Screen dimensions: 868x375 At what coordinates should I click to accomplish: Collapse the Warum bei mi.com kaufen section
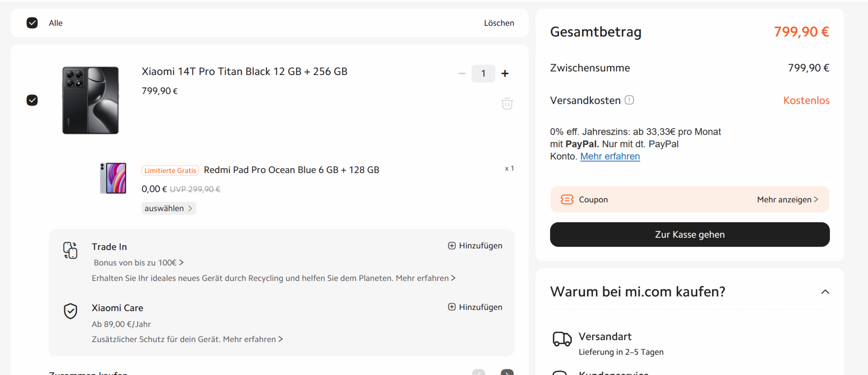coord(825,292)
